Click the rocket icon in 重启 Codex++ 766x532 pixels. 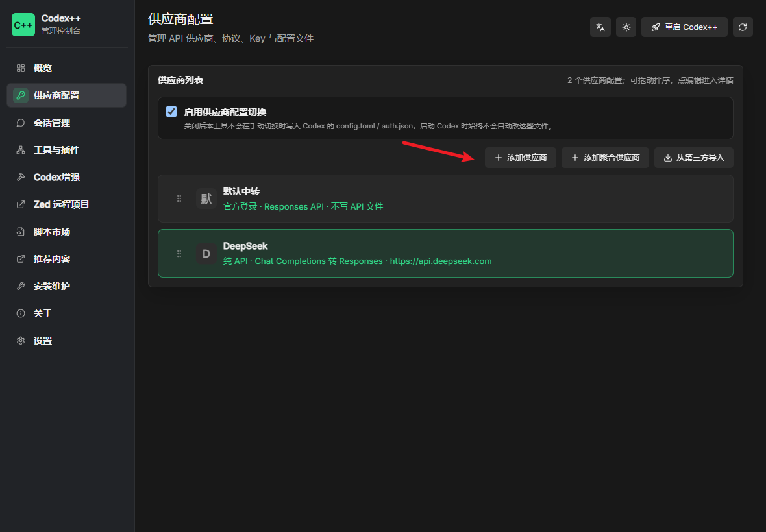(656, 27)
